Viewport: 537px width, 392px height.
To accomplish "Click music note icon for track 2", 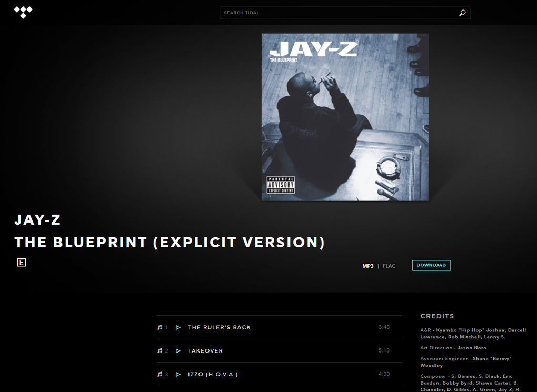I will 160,350.
